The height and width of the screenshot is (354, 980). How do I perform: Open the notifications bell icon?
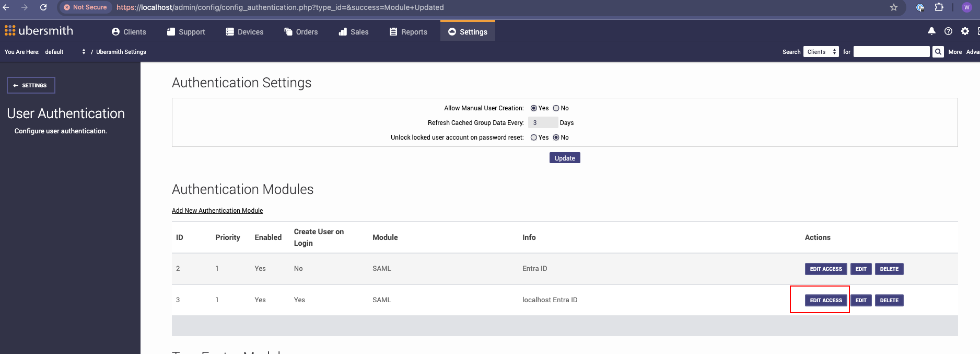pyautogui.click(x=931, y=31)
